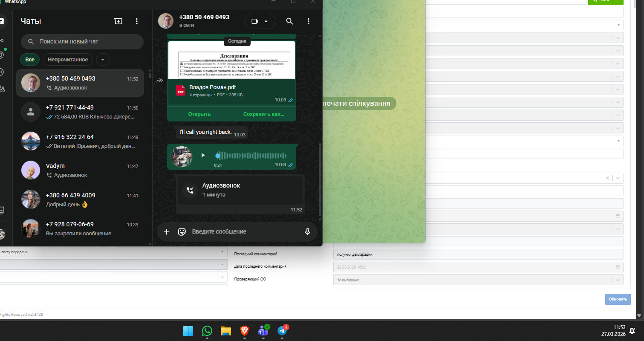Click the Обновить button in the form
This screenshot has width=644, height=341.
click(618, 299)
